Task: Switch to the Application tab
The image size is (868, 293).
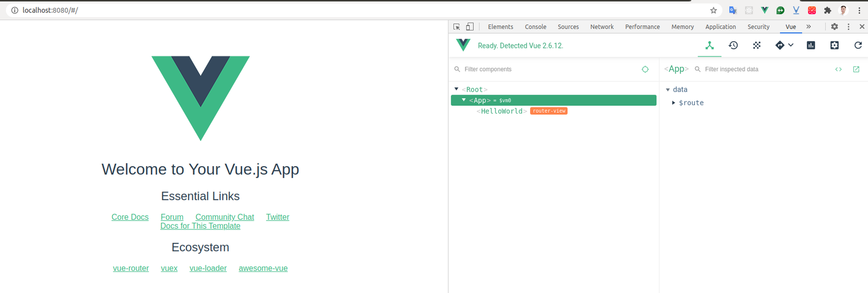Action: coord(720,27)
